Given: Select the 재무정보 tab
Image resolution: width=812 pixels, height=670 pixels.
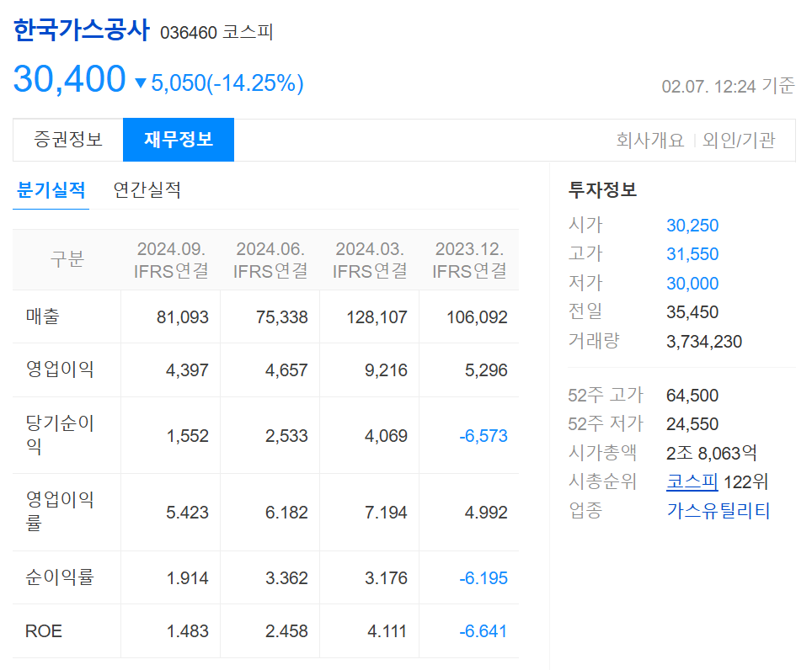Looking at the screenshot, I should coord(179,140).
